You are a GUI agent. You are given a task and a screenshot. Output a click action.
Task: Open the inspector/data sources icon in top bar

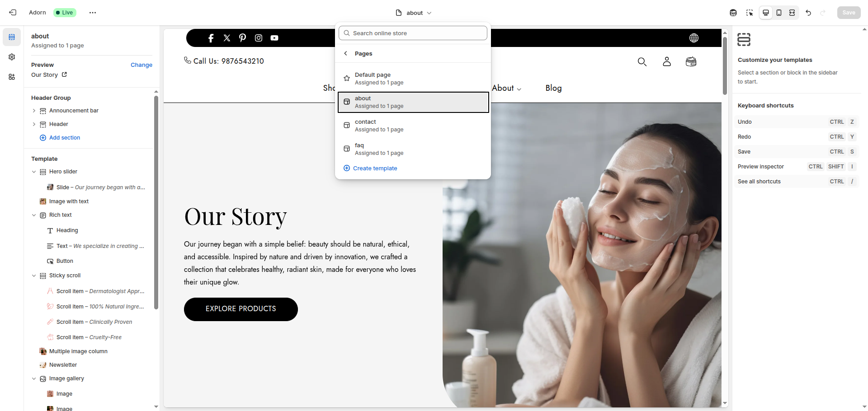733,13
